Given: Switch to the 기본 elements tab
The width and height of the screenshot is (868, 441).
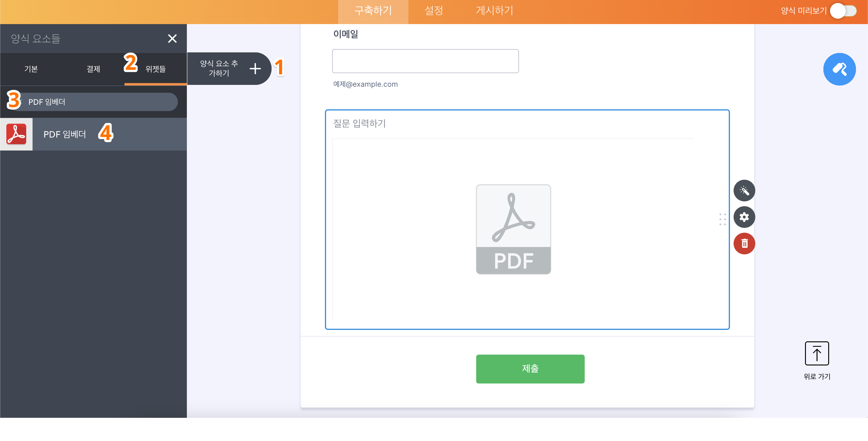Looking at the screenshot, I should (31, 69).
